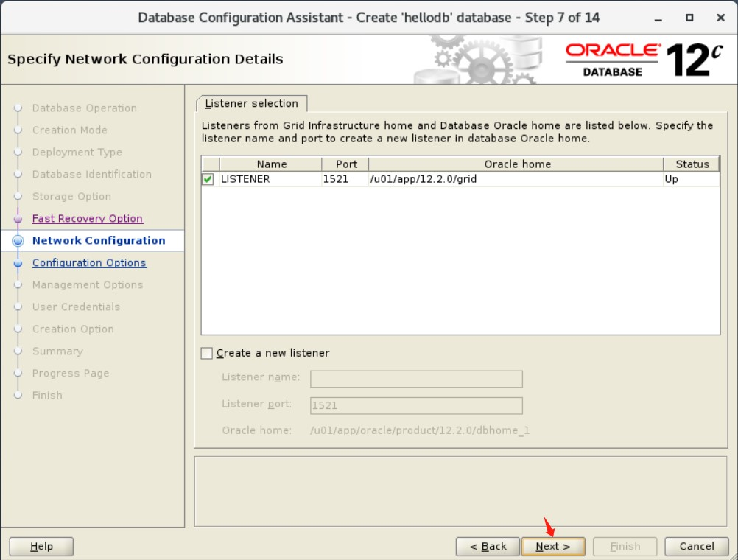Click the Configuration Options step node circle

(17, 262)
